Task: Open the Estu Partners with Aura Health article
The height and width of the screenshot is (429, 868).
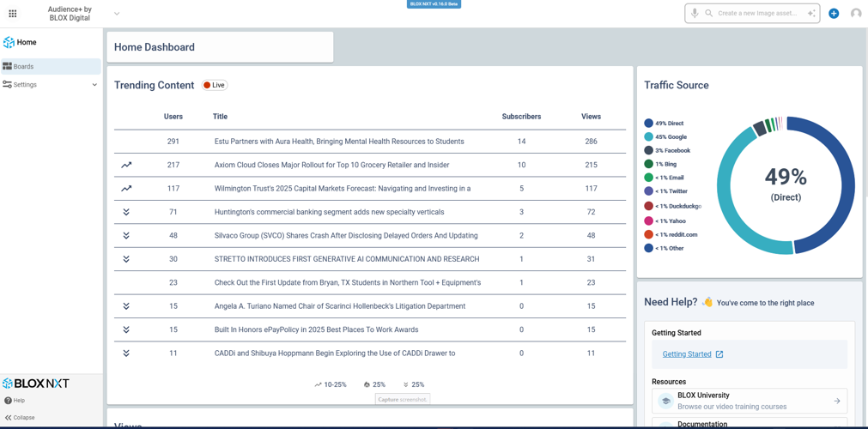Action: [339, 142]
